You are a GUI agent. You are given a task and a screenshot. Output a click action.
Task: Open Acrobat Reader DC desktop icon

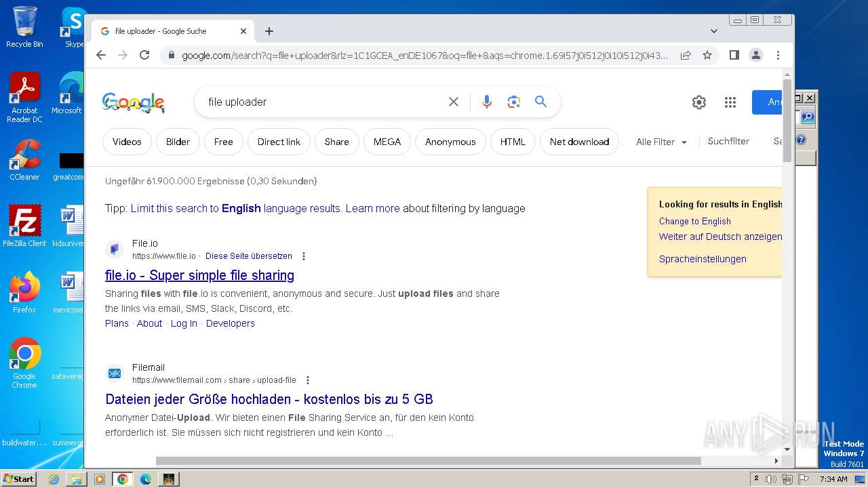point(24,98)
